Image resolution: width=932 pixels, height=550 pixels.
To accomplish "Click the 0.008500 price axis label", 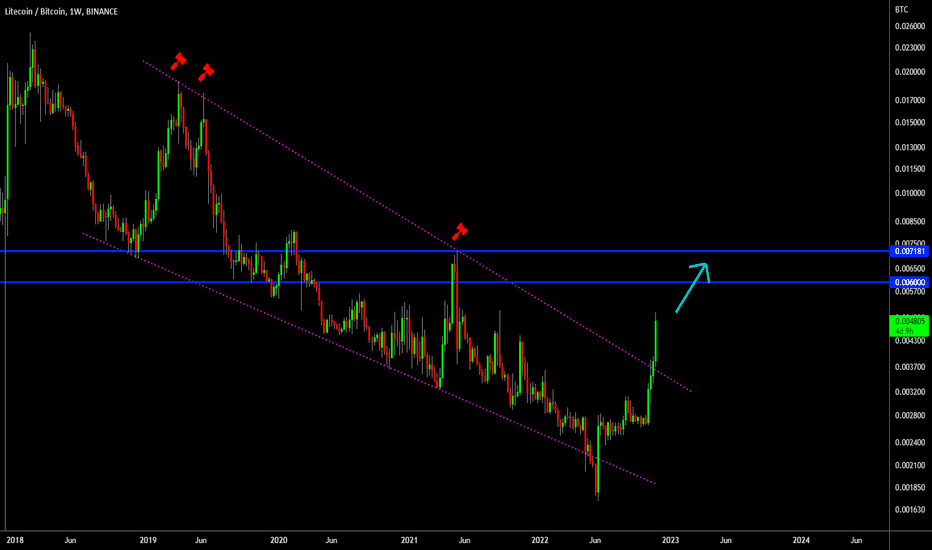I will [x=910, y=221].
